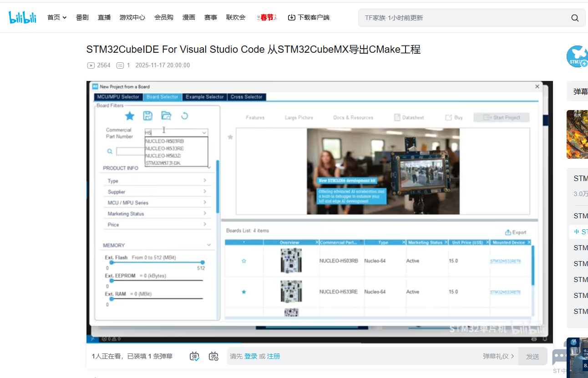Collapse the PRODUCT INFO section
588x378 pixels.
click(x=209, y=168)
